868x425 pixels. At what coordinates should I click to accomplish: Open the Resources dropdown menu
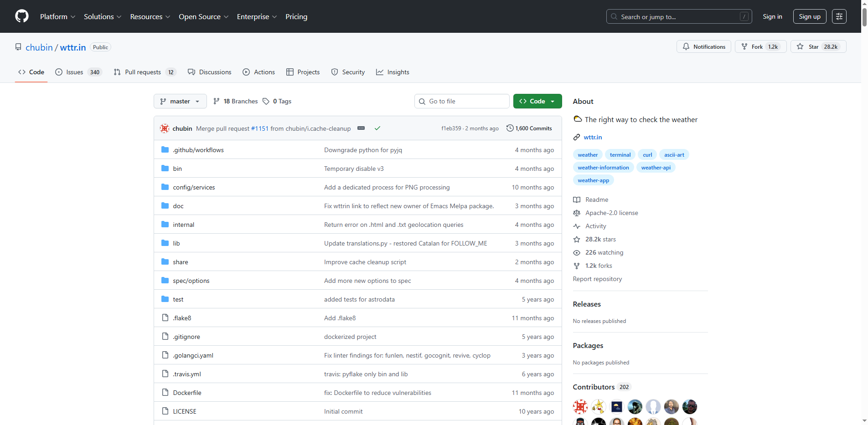(x=150, y=16)
